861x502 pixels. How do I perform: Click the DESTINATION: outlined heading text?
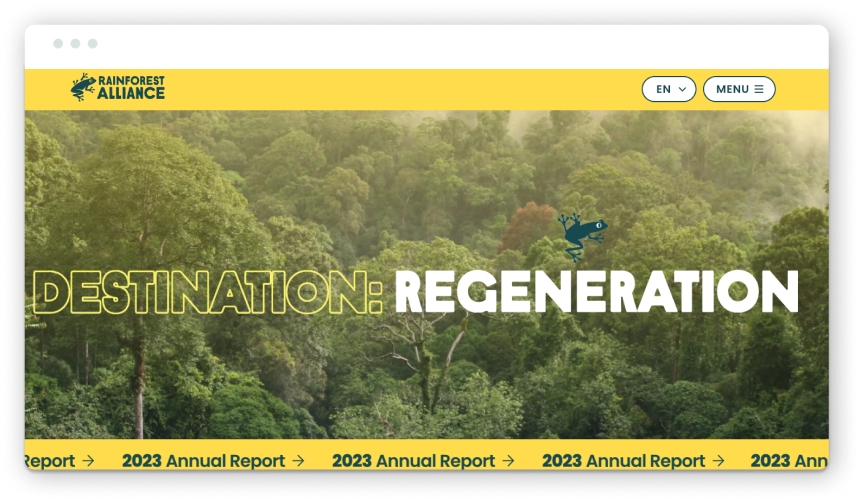[x=208, y=292]
